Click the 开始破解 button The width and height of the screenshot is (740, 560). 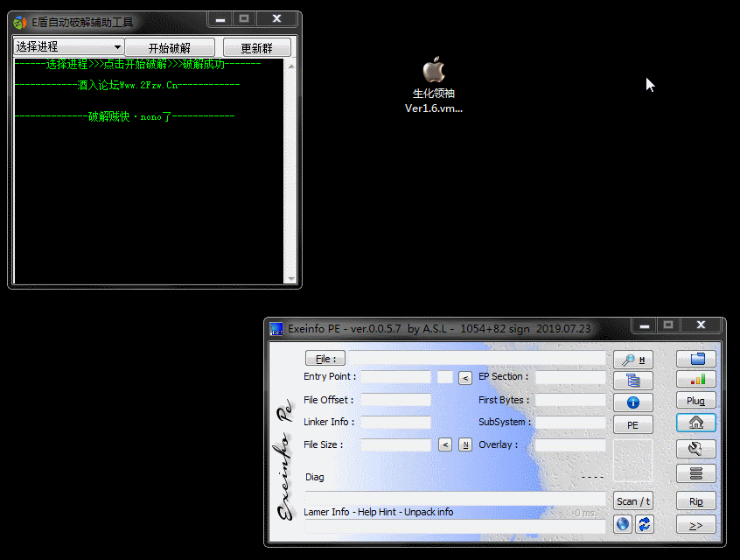coord(171,46)
